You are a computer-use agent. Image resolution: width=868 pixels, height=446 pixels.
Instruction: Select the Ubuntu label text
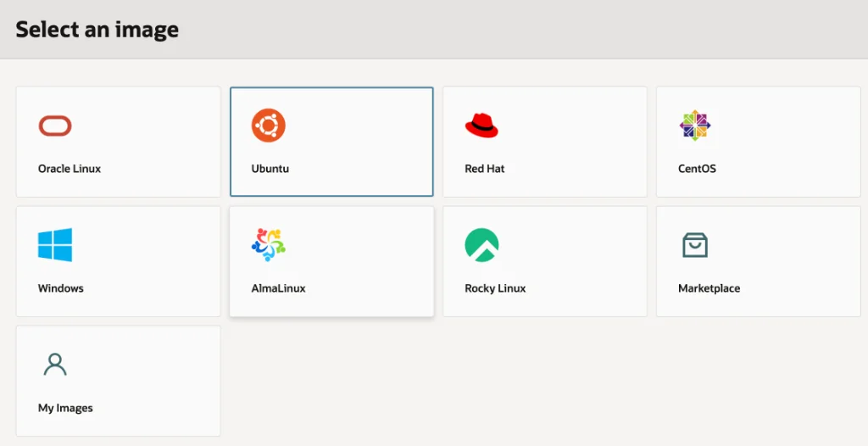point(270,169)
